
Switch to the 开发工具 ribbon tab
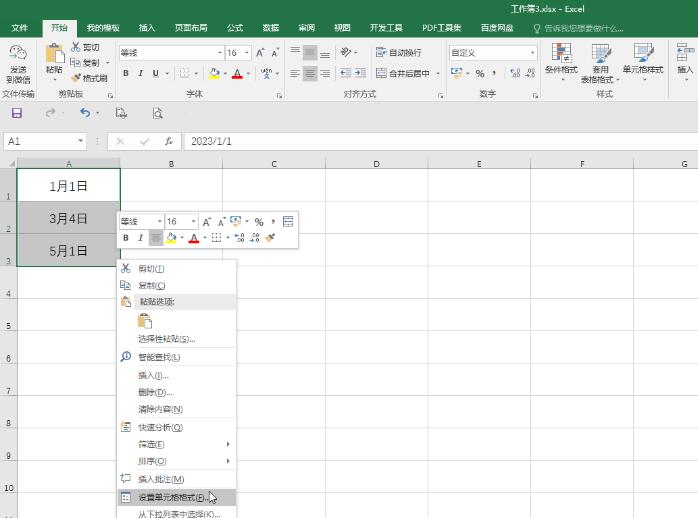pos(386,28)
